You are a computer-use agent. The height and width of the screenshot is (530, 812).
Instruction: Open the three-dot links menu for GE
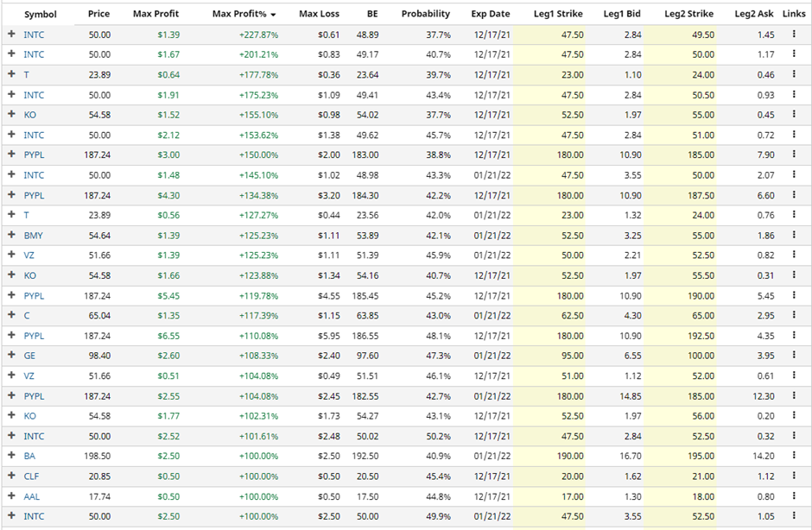tap(793, 355)
